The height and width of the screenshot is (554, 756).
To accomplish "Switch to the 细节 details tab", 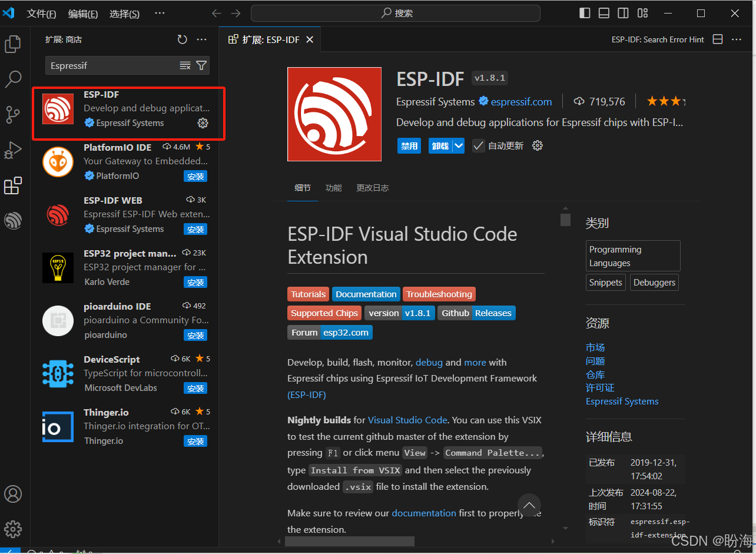I will coord(303,188).
